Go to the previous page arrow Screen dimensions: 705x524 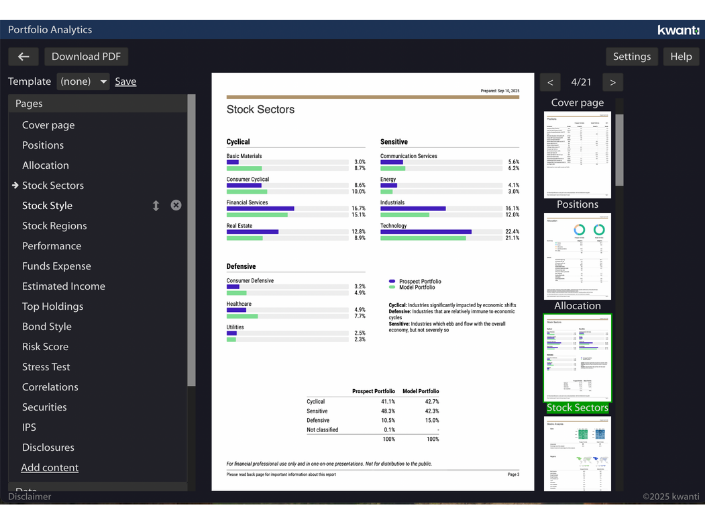[x=550, y=82]
